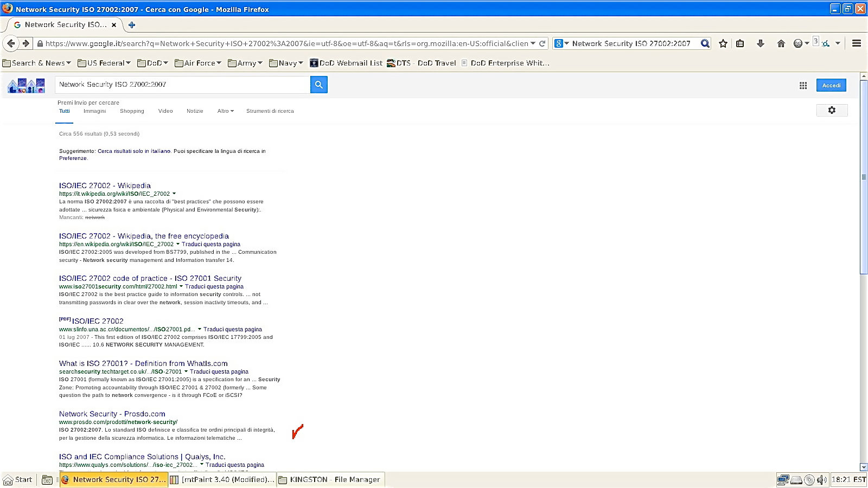Image resolution: width=868 pixels, height=488 pixels.
Task: Open a new tab with the plus icon
Action: click(x=132, y=24)
